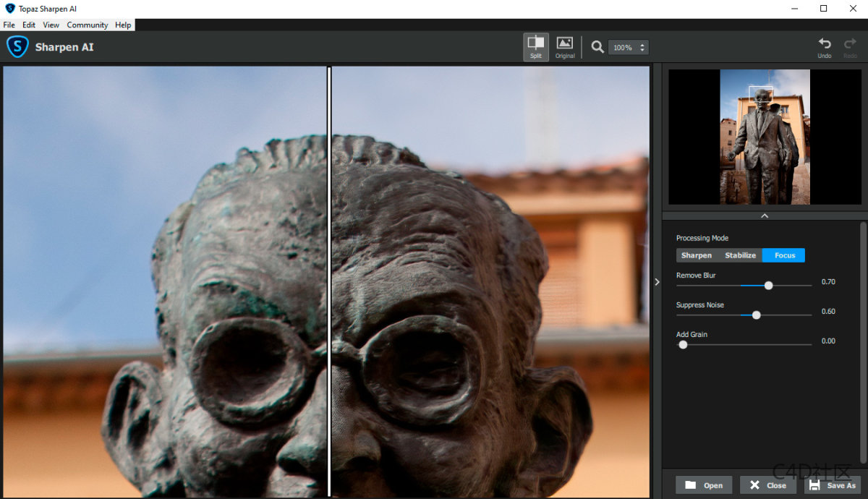This screenshot has width=868, height=499.
Task: Click the Close button
Action: [767, 485]
